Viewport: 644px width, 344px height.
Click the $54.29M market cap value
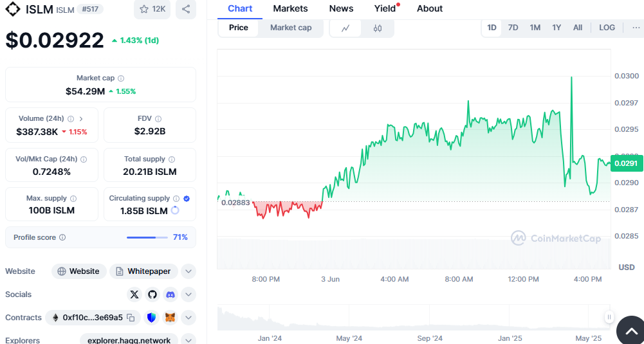[x=85, y=91]
